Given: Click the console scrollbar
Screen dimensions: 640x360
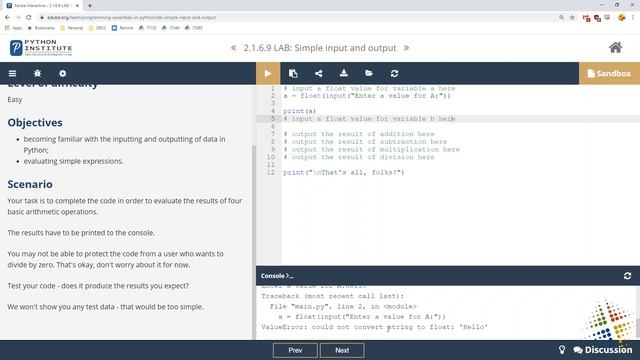Looking at the screenshot, I should [x=638, y=327].
